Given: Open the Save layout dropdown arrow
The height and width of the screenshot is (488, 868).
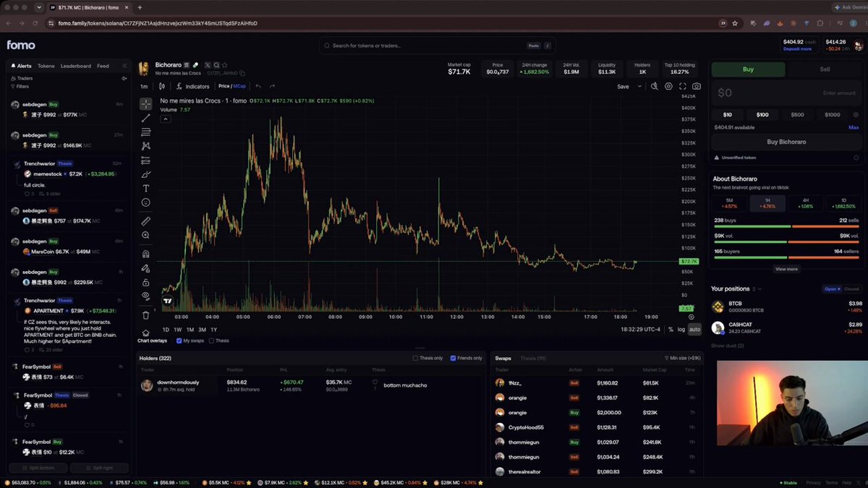Looking at the screenshot, I should 639,86.
